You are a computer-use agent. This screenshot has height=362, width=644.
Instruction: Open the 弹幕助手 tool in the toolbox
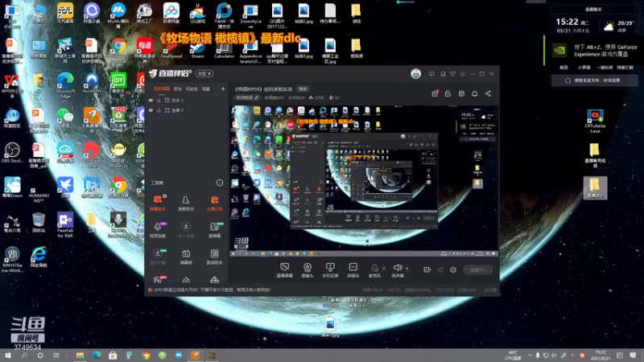tap(158, 204)
